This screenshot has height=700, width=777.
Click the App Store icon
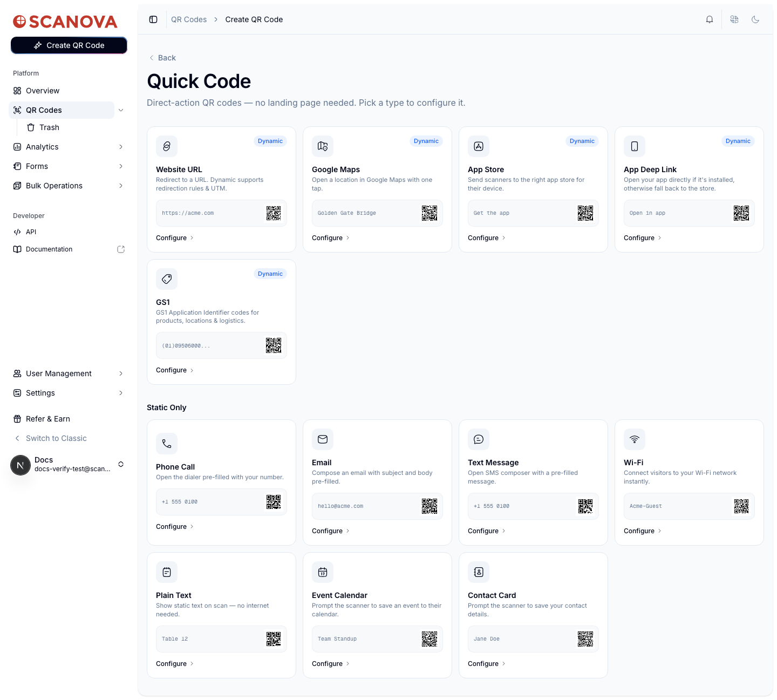click(479, 146)
